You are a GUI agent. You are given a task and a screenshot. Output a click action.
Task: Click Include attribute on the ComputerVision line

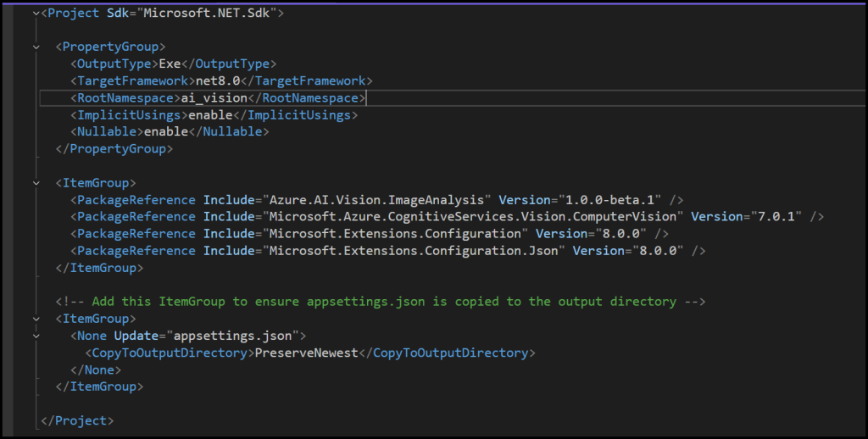(x=229, y=216)
